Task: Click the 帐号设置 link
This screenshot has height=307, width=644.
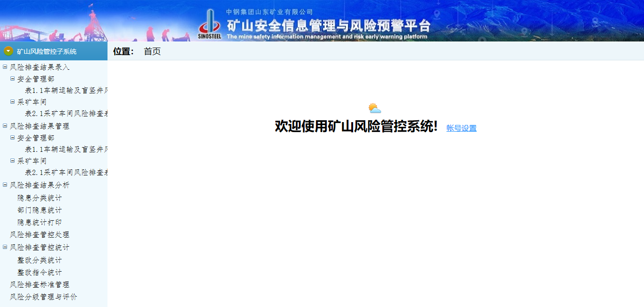Action: coord(462,128)
